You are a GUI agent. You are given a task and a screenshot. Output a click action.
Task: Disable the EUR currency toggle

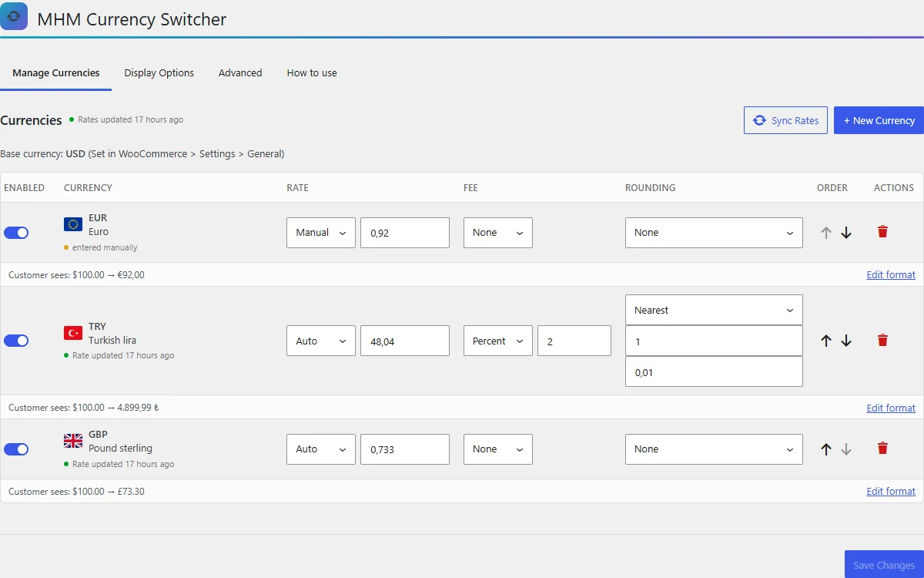tap(16, 233)
